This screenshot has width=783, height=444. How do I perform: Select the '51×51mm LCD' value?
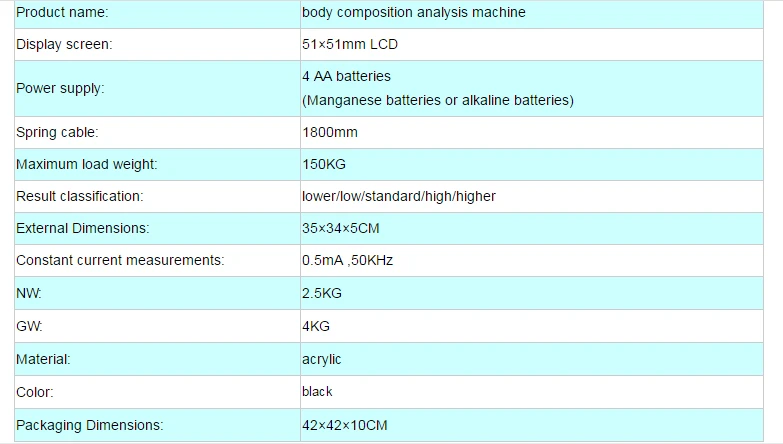[x=350, y=44]
